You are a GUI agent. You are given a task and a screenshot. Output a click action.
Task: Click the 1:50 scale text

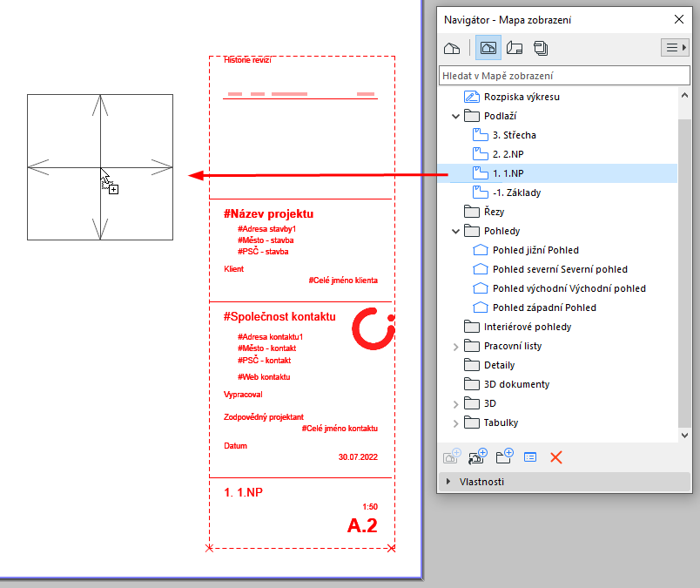point(370,507)
